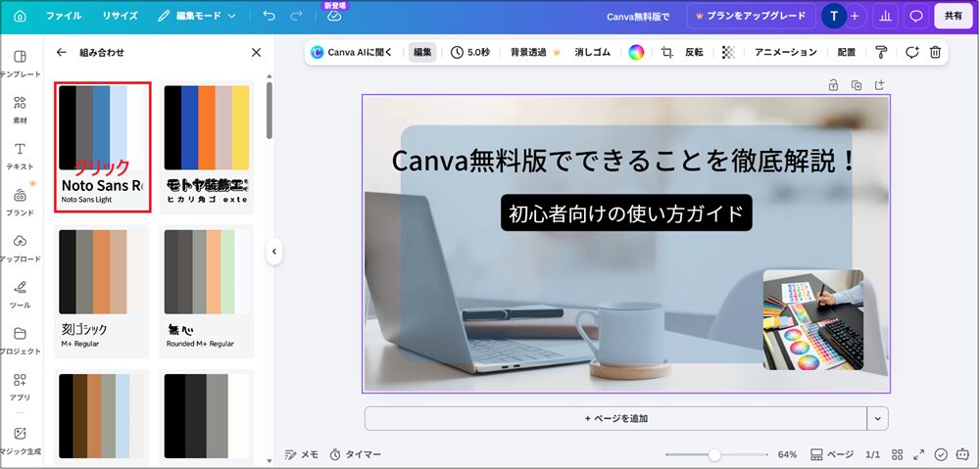
Task: Open ツール panel in sidebar
Action: (20, 295)
